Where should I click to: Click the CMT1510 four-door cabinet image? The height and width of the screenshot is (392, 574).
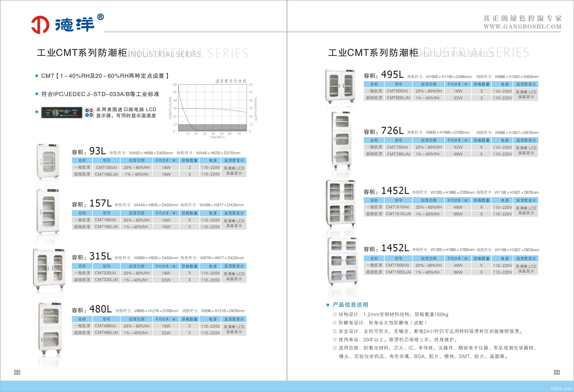(x=341, y=203)
